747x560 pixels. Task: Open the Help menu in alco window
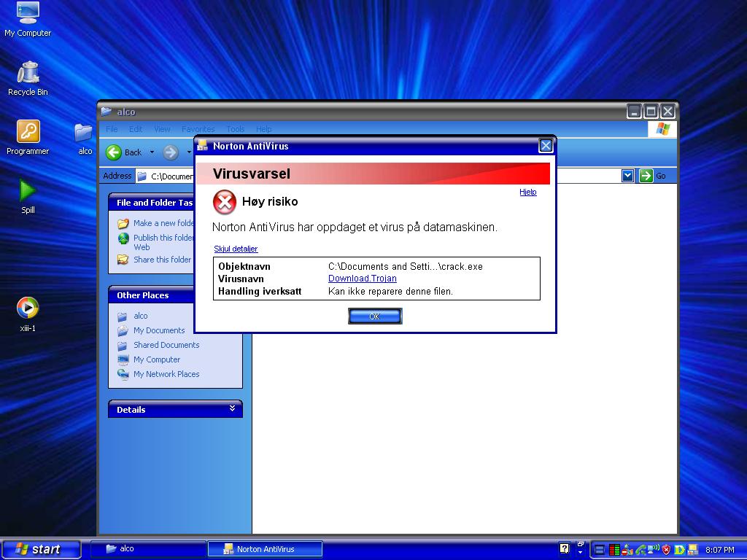pos(264,129)
